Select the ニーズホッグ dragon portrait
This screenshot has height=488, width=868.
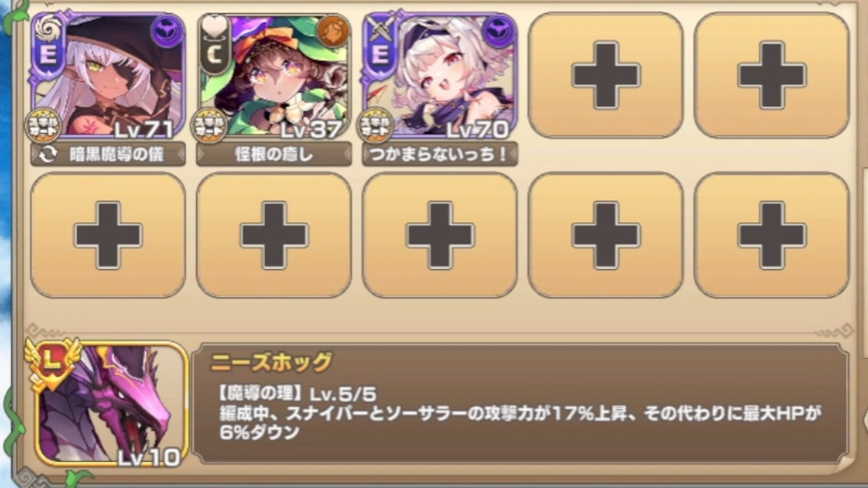(x=111, y=404)
